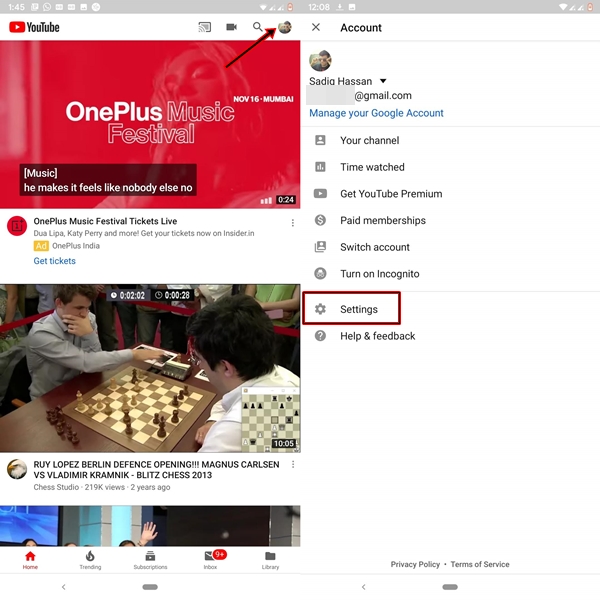Open the partially visible third video thumbnail

150,526
